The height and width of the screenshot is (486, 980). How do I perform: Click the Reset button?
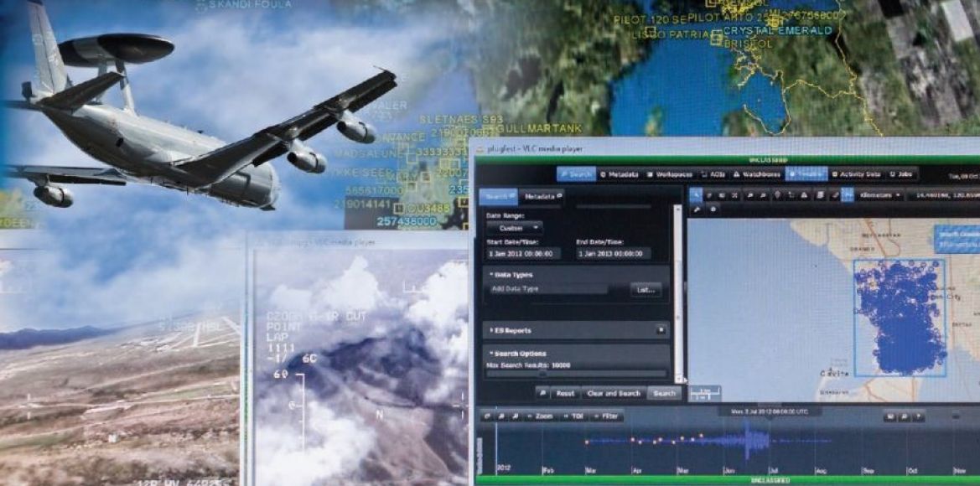point(566,393)
